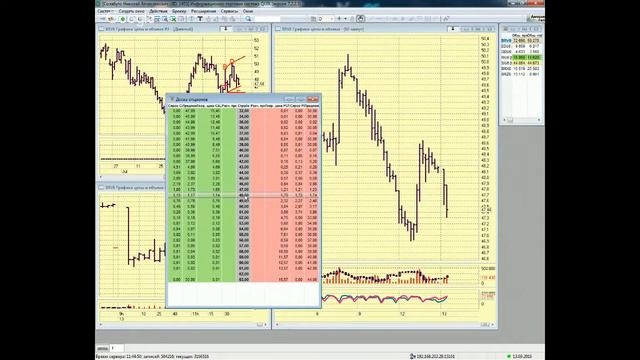This screenshot has height=360, width=640.
Task: Click the pin icon in daily chart title
Action: (225, 29)
